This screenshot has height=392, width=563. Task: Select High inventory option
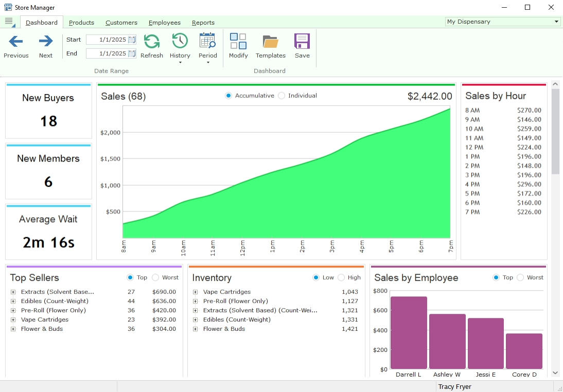(x=340, y=278)
